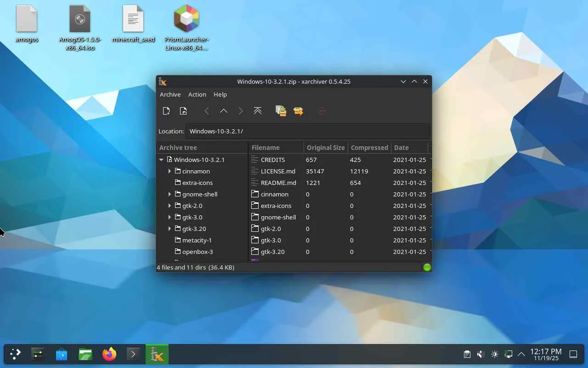
Task: Select metacity-1 in the Archive tree
Action: tap(197, 240)
